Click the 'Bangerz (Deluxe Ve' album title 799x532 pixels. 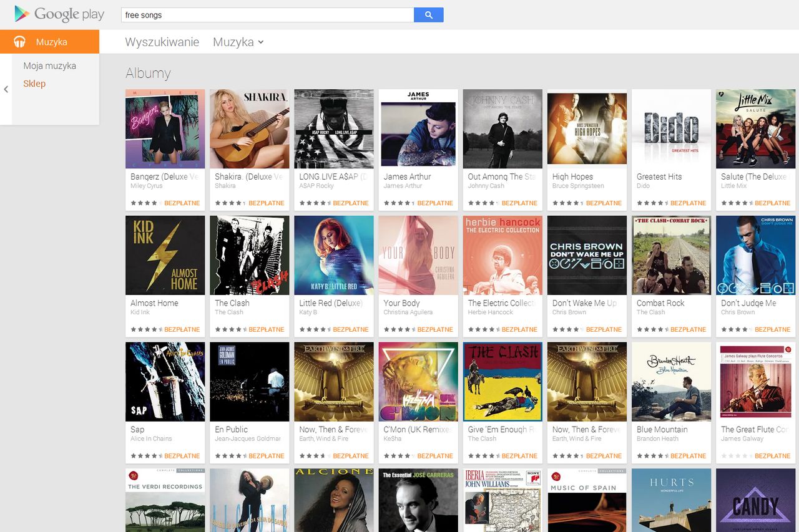(165, 177)
